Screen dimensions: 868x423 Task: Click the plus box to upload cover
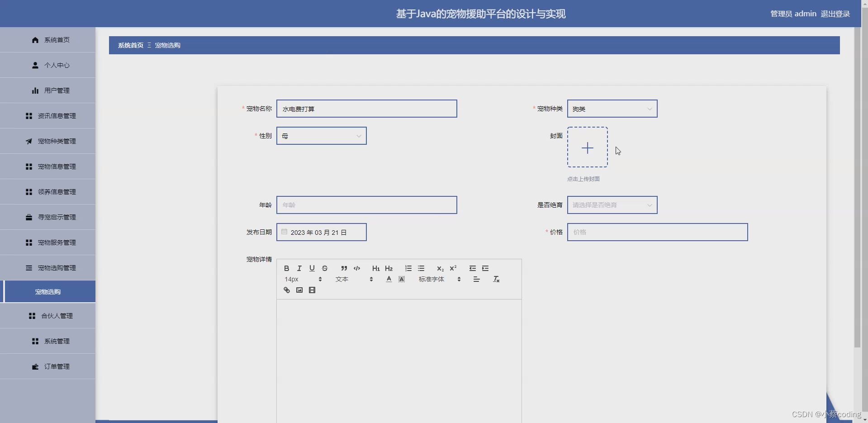tap(587, 147)
